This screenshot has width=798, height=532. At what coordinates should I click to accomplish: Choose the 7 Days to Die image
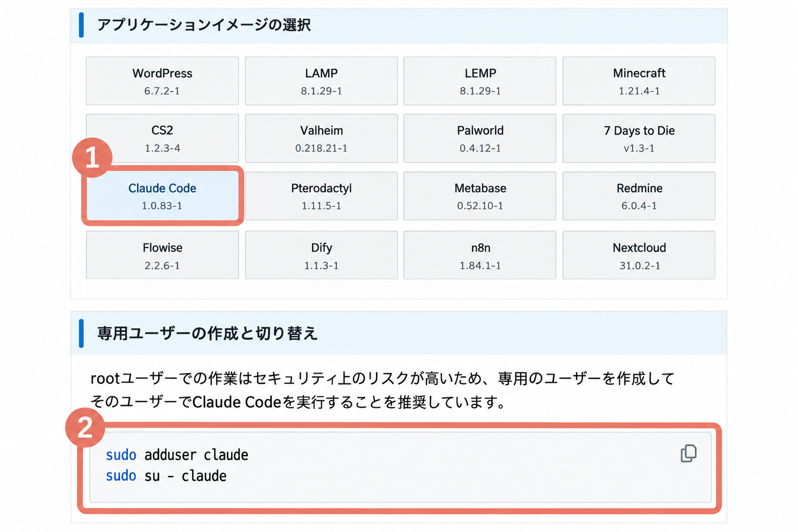(x=639, y=138)
